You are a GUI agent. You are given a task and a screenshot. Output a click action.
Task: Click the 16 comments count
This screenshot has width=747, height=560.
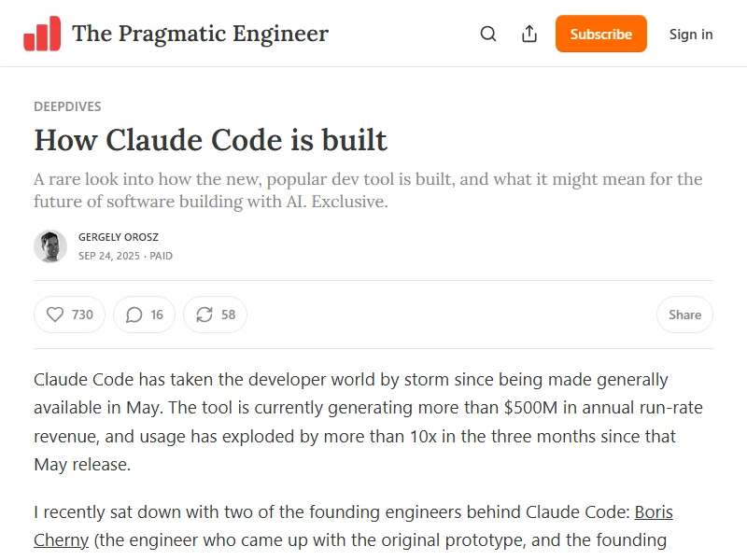tap(157, 315)
